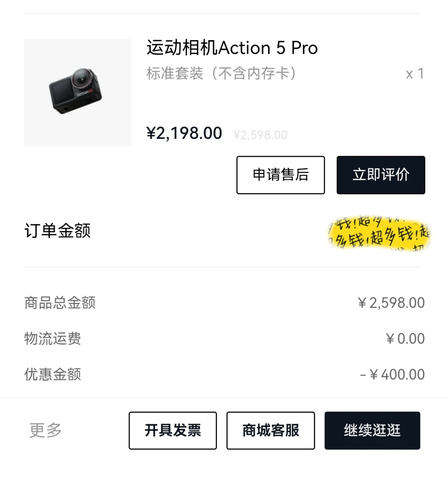The width and height of the screenshot is (448, 499).
Task: Click the 物流运费 row label
Action: point(53,339)
